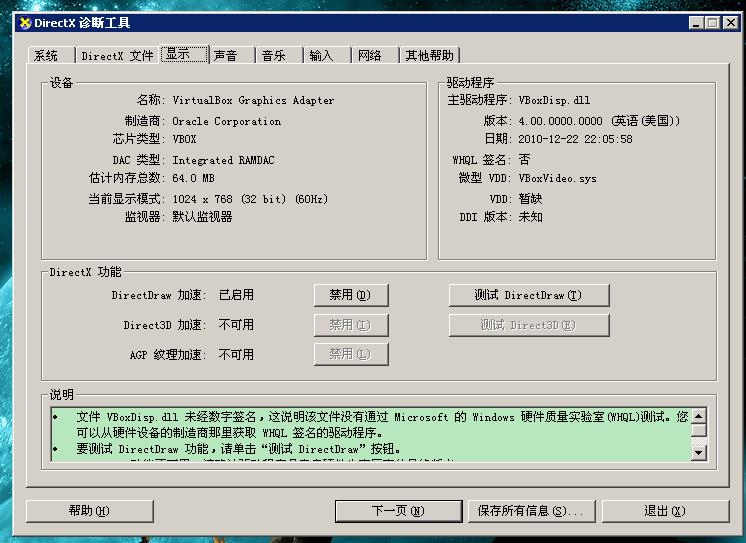The image size is (746, 543).
Task: Go to the 输入 tab
Action: coord(328,55)
